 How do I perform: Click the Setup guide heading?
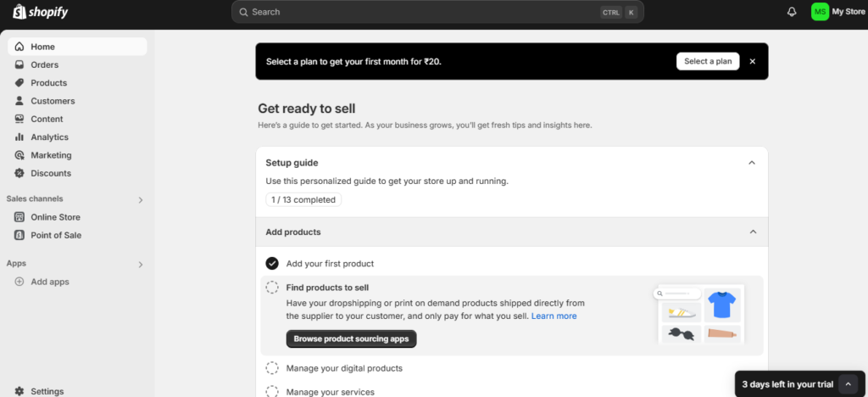point(292,163)
